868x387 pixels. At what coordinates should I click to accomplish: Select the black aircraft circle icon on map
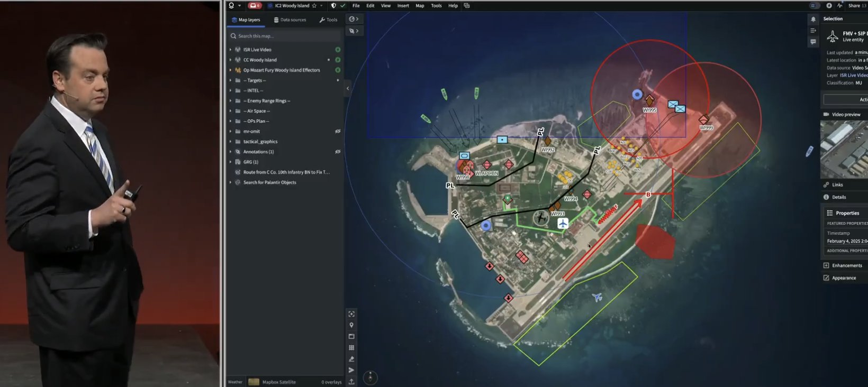540,217
